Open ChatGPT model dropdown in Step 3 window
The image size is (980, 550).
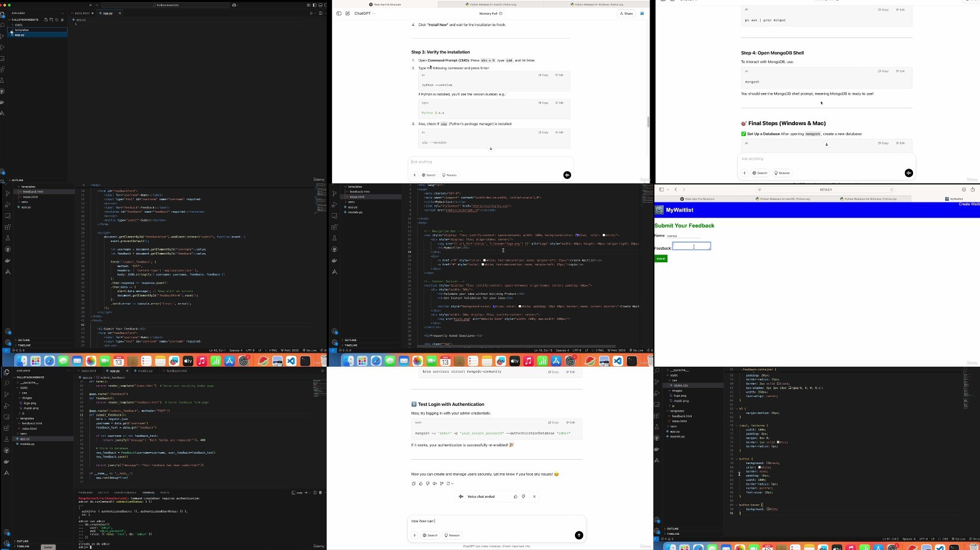(x=365, y=14)
